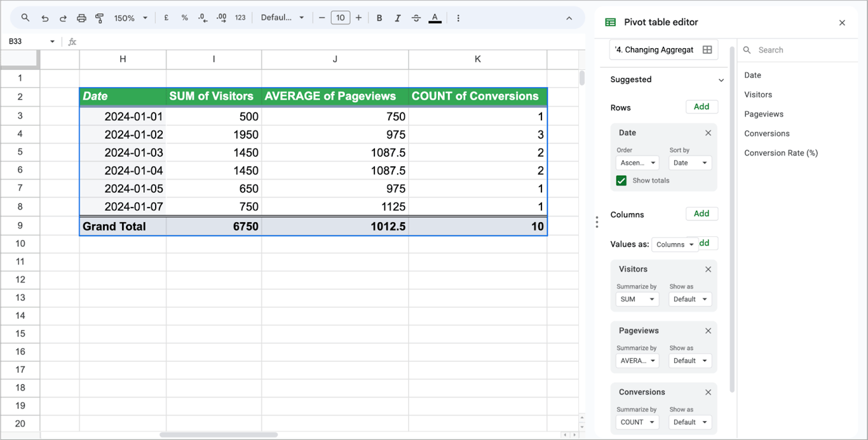Activate the paint format tool

pos(99,18)
